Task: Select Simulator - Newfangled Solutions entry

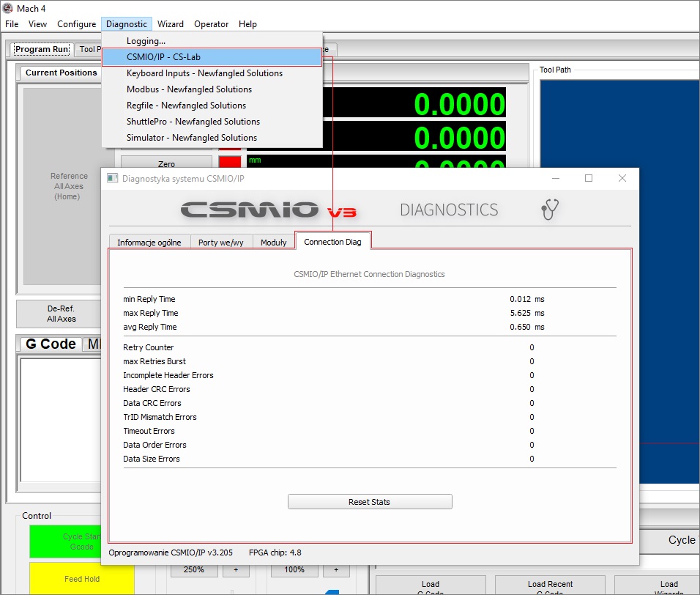Action: point(212,138)
